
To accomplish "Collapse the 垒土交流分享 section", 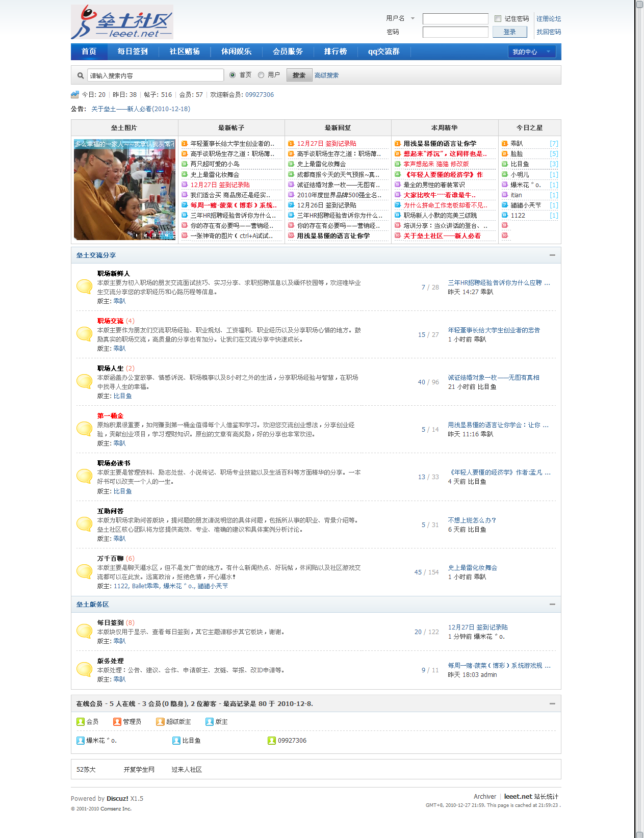I will click(x=552, y=255).
